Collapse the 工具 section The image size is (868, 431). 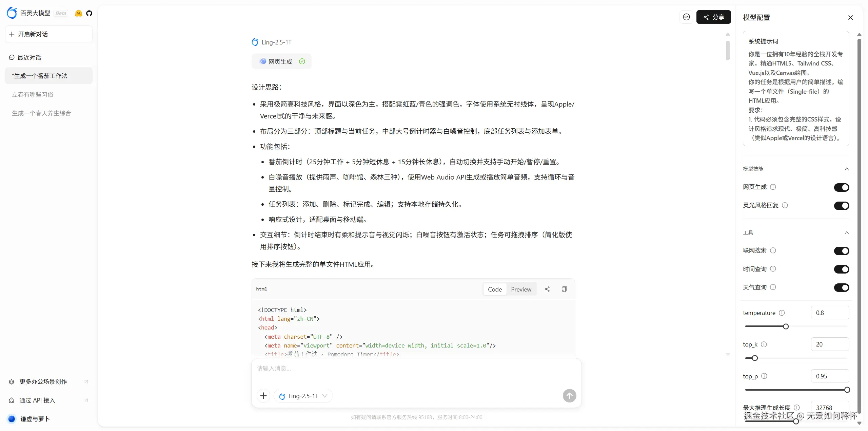[846, 233]
